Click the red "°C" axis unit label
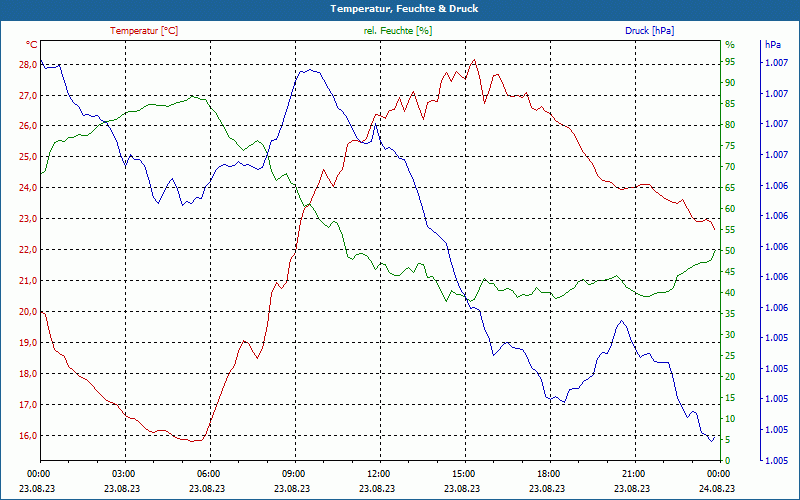The width and height of the screenshot is (800, 500). point(31,45)
